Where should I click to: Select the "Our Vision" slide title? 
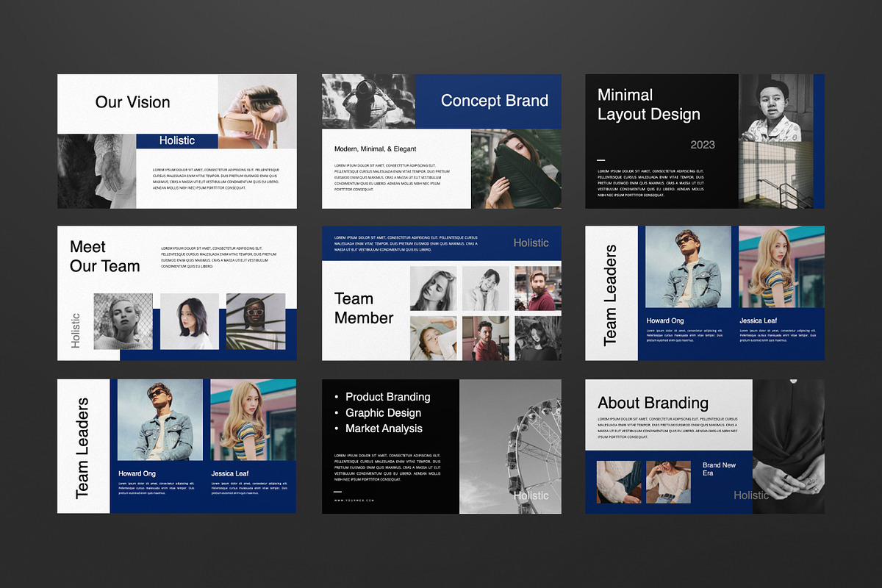[x=132, y=102]
